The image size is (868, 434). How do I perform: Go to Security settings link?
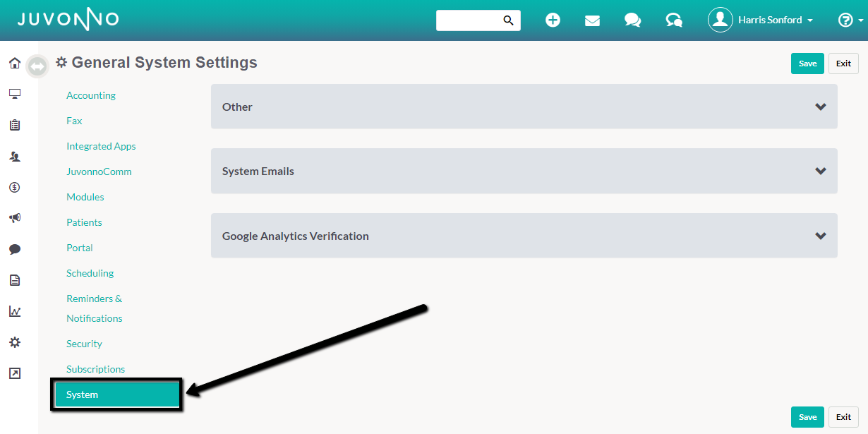(x=84, y=344)
